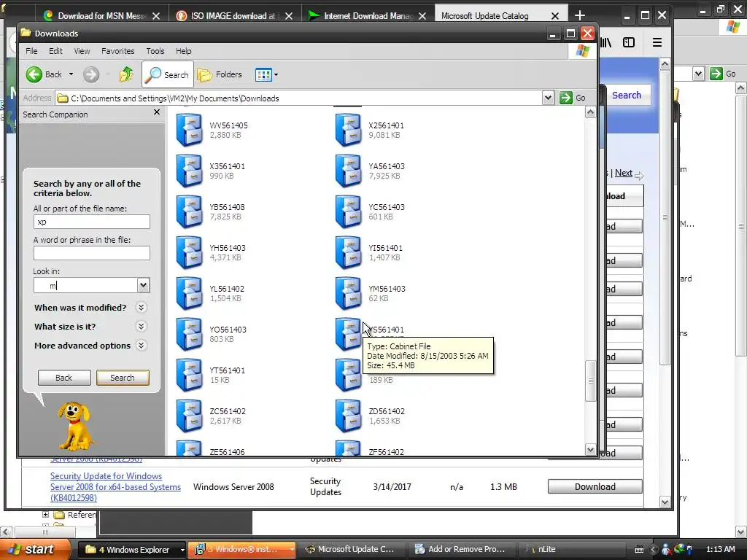
Task: Open a new browser tab
Action: point(579,16)
